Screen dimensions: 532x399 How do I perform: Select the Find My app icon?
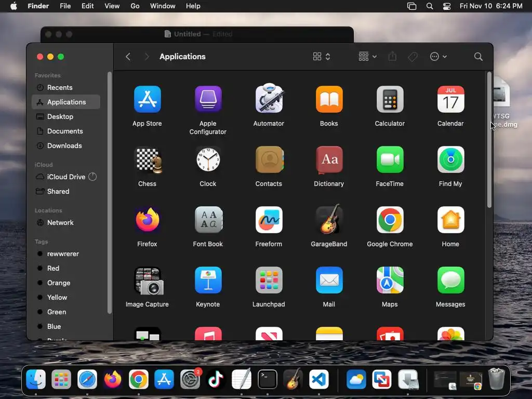tap(450, 159)
